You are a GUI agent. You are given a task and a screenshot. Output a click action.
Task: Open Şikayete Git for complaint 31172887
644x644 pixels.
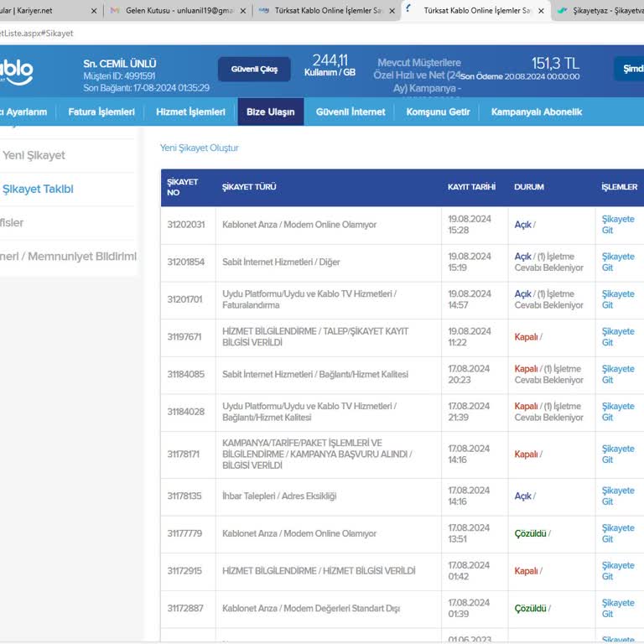click(618, 608)
